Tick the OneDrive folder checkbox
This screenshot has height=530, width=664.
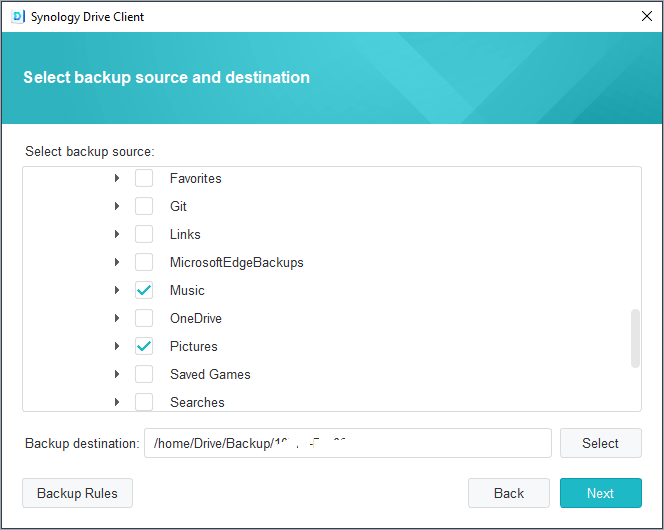pyautogui.click(x=144, y=318)
